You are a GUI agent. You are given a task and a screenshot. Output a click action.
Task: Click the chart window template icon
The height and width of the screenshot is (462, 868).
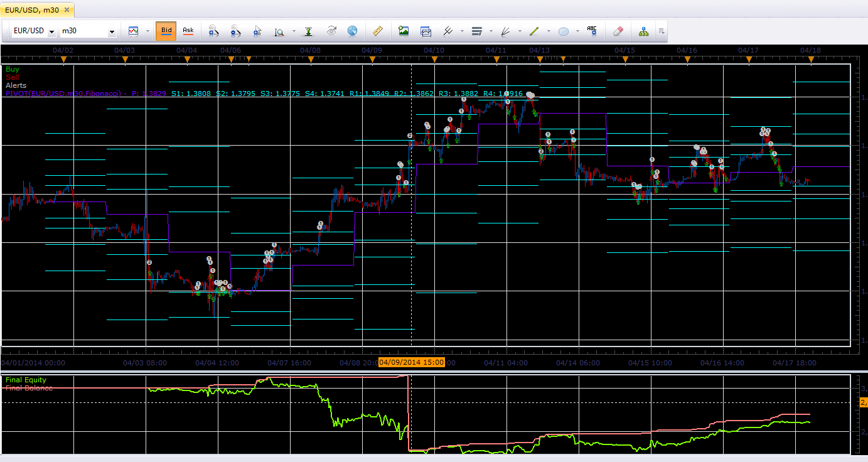pyautogui.click(x=426, y=31)
